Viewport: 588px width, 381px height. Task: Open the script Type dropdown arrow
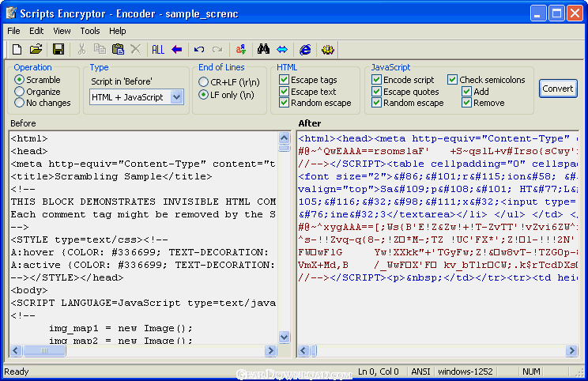coord(176,97)
